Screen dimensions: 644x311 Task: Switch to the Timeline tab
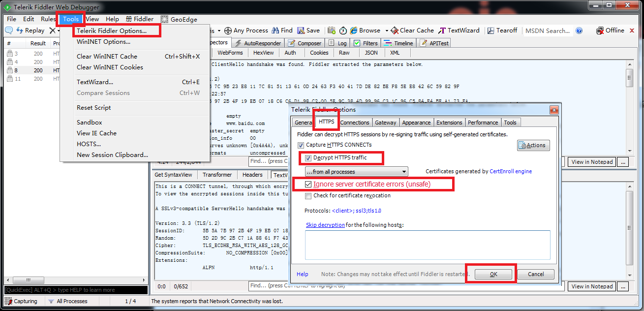(x=399, y=43)
